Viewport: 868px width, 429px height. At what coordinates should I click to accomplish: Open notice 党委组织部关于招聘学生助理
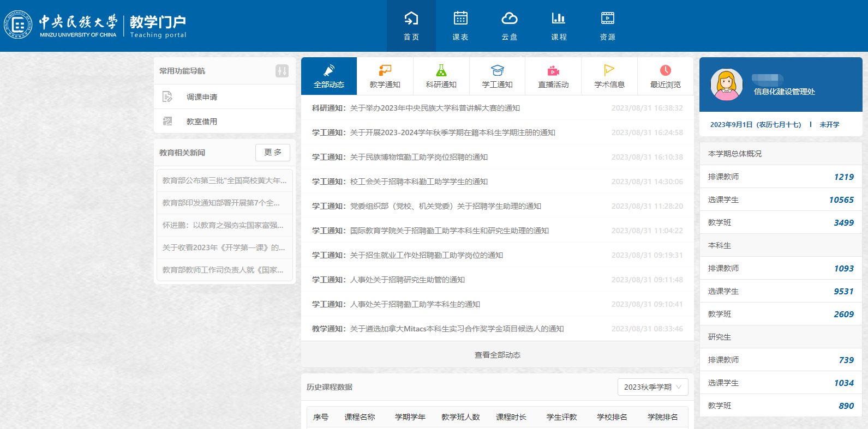pyautogui.click(x=446, y=206)
